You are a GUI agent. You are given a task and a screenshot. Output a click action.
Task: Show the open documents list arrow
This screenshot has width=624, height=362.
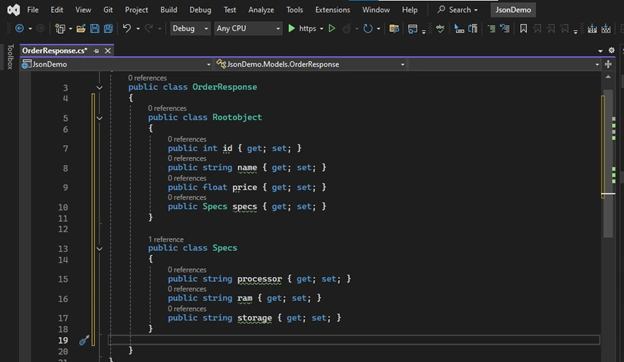(600, 51)
